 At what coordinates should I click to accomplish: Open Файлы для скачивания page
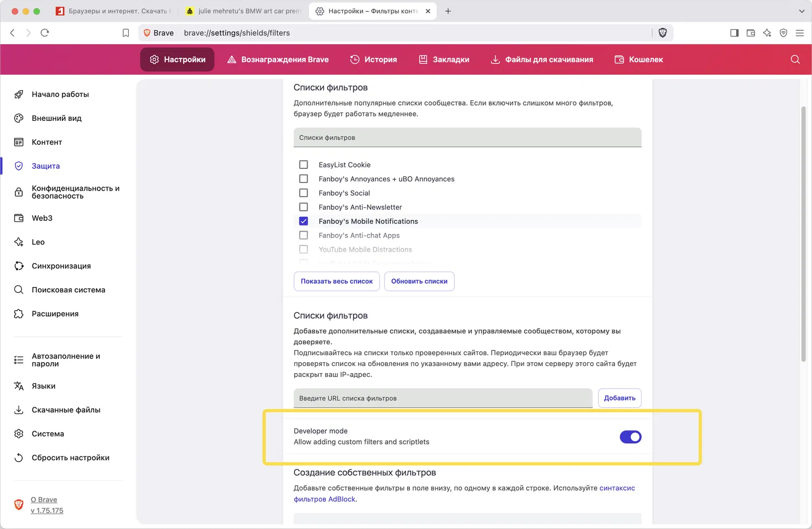542,60
